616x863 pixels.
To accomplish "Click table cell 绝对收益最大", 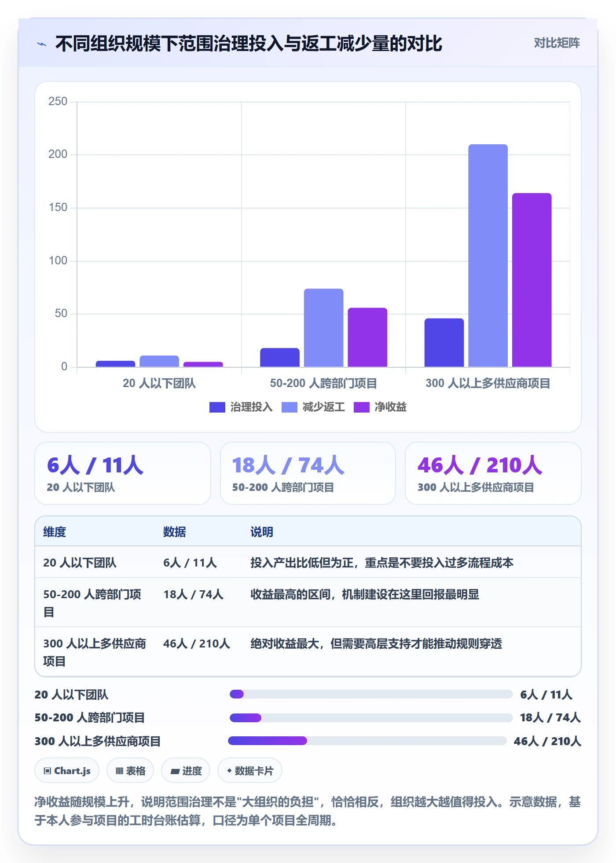I will point(376,644).
